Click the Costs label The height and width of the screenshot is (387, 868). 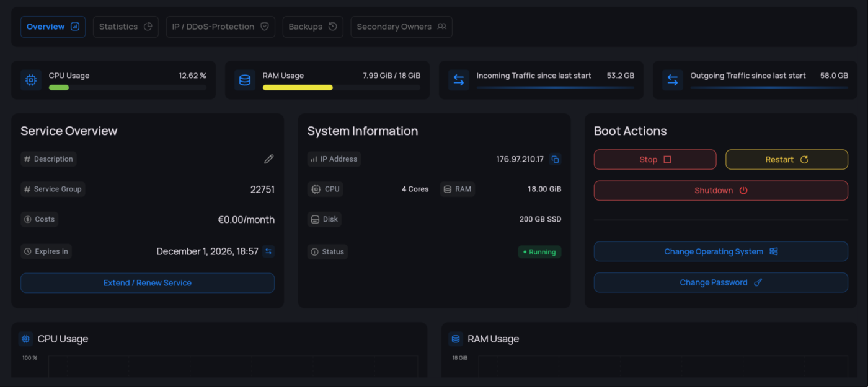(x=40, y=219)
